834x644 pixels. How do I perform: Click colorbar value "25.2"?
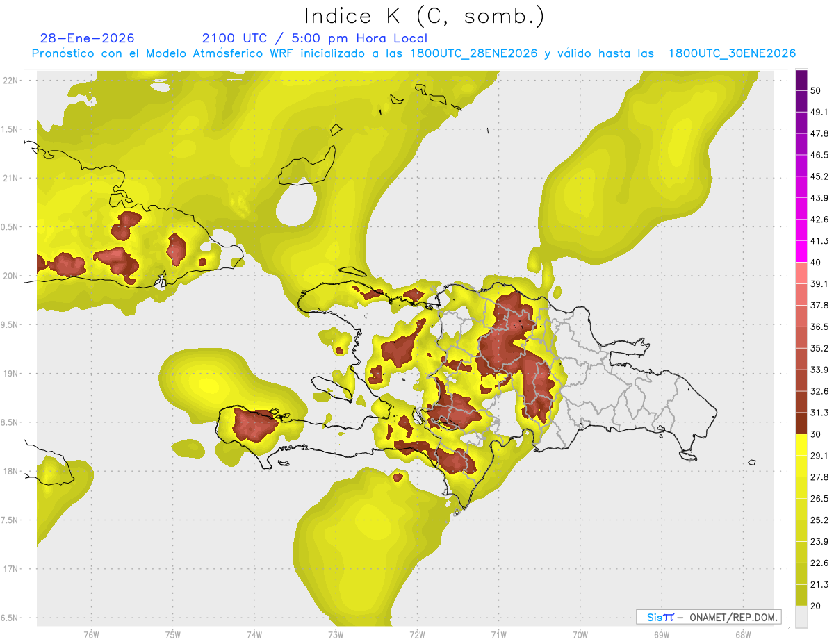pos(819,520)
